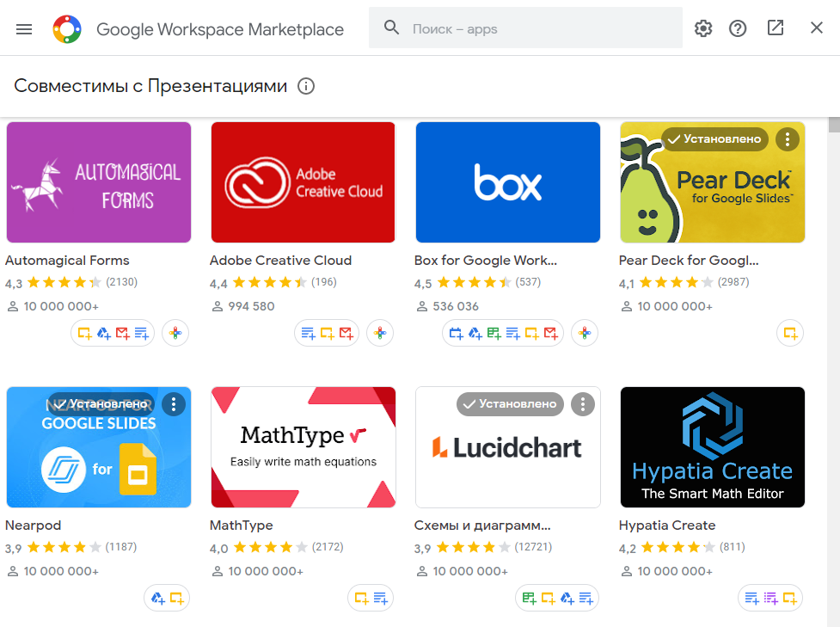Open the MathType thumbnail
This screenshot has width=840, height=627.
click(x=304, y=447)
